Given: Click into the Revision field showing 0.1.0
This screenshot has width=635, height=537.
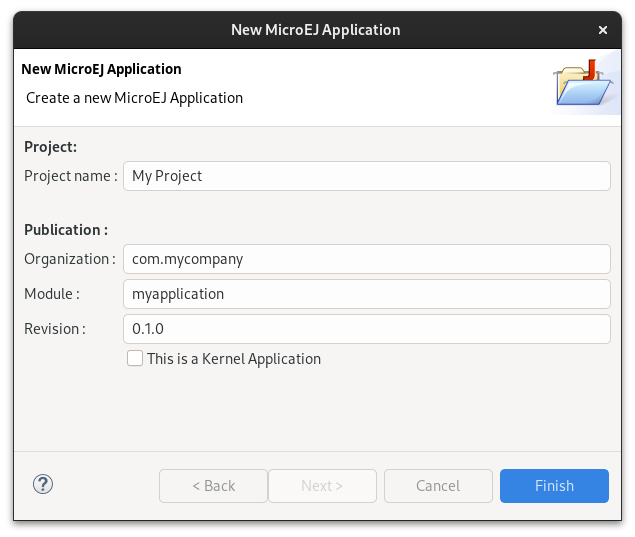Looking at the screenshot, I should [x=366, y=329].
